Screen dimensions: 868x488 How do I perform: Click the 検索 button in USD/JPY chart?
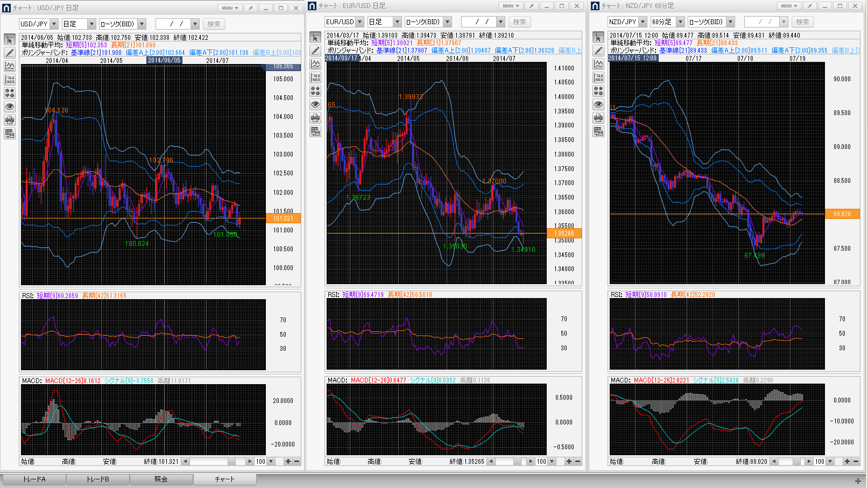point(214,24)
